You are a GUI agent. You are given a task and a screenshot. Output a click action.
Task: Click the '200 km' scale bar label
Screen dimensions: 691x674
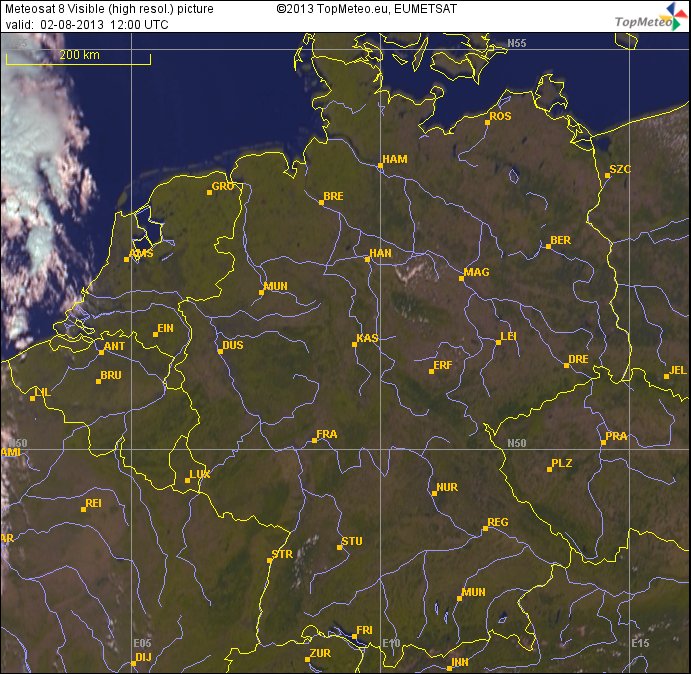click(80, 55)
